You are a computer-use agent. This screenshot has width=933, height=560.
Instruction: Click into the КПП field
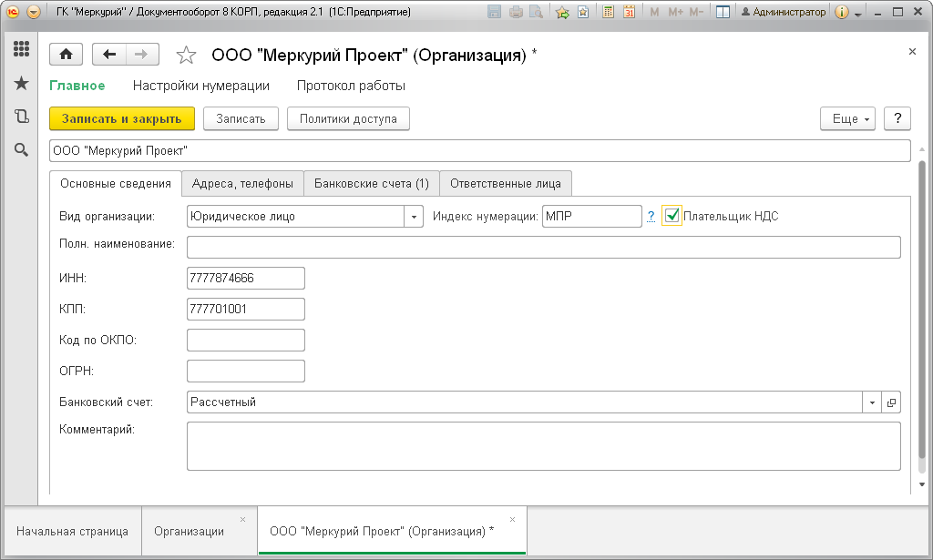coord(246,309)
